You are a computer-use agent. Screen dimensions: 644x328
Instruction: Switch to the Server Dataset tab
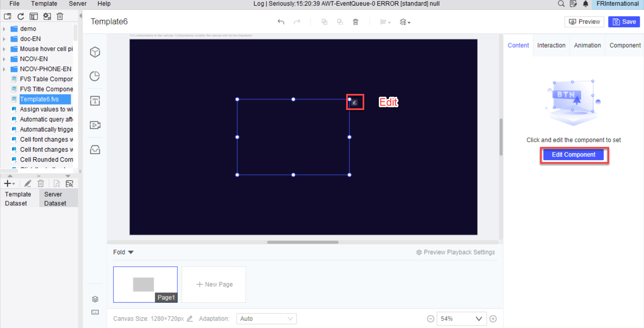pos(58,199)
